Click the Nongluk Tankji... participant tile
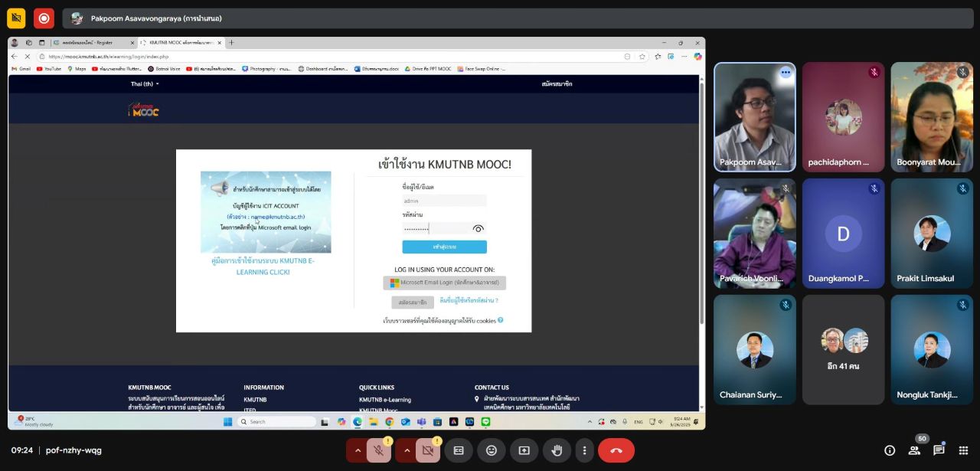 [x=932, y=350]
